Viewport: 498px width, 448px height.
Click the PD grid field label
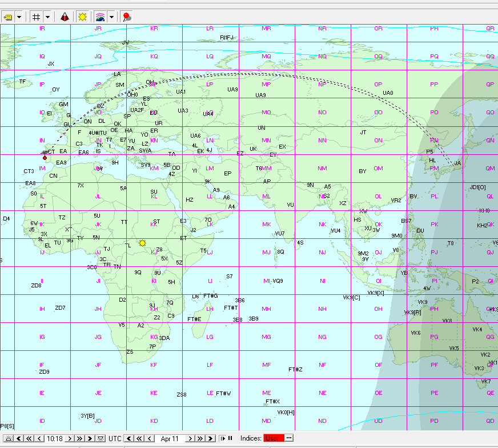pyautogui.click(x=434, y=421)
